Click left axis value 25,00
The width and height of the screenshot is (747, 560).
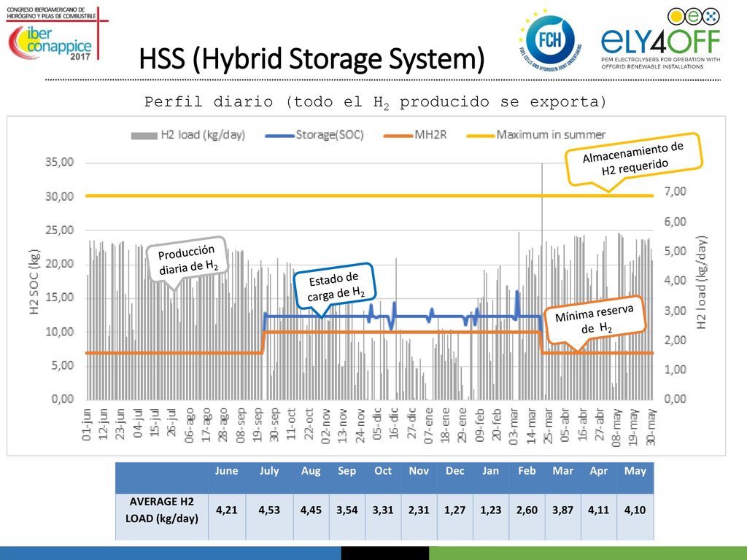(60, 230)
